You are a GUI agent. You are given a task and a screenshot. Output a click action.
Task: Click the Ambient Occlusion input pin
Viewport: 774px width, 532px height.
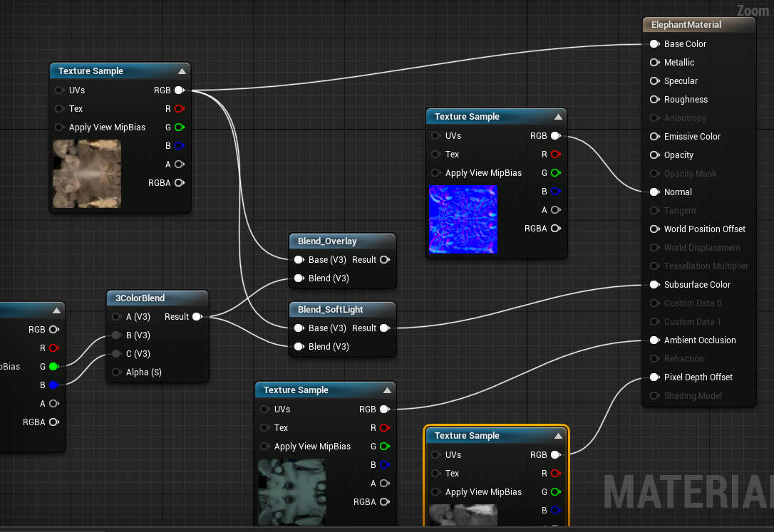(654, 340)
